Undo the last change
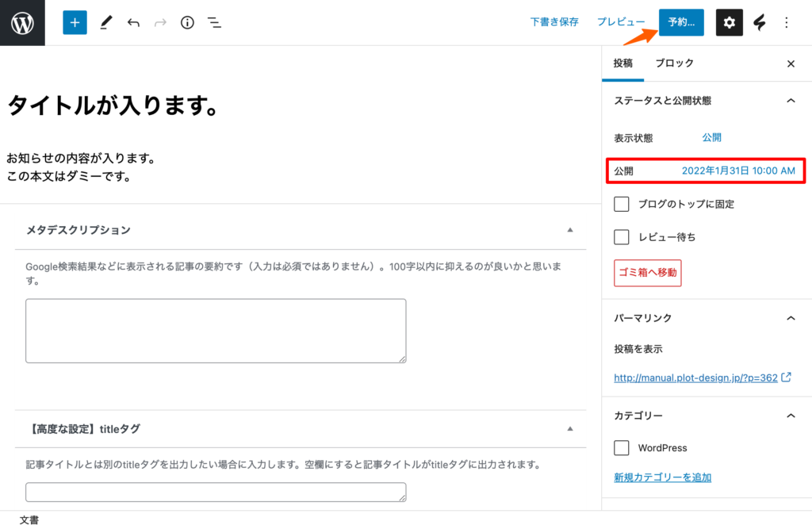This screenshot has height=529, width=812. [x=133, y=23]
